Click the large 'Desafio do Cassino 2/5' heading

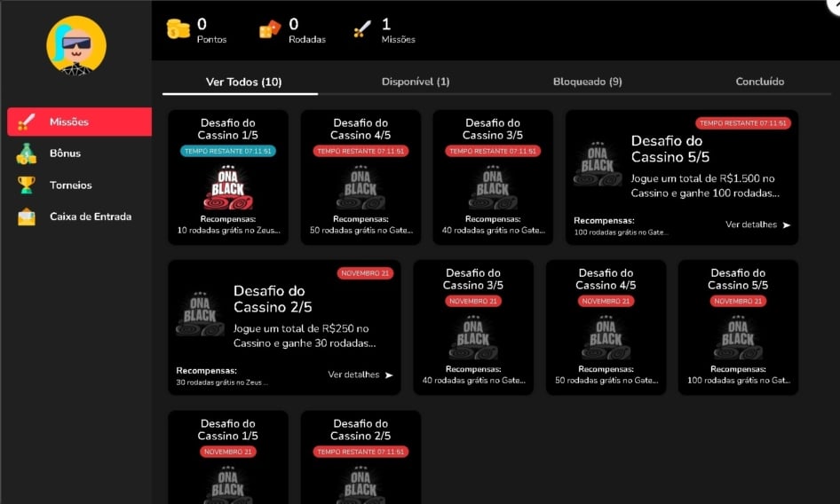(x=273, y=299)
